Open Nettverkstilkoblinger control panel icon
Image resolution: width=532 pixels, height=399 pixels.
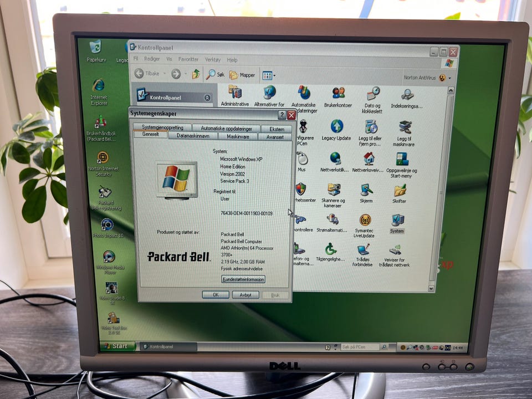tap(335, 162)
